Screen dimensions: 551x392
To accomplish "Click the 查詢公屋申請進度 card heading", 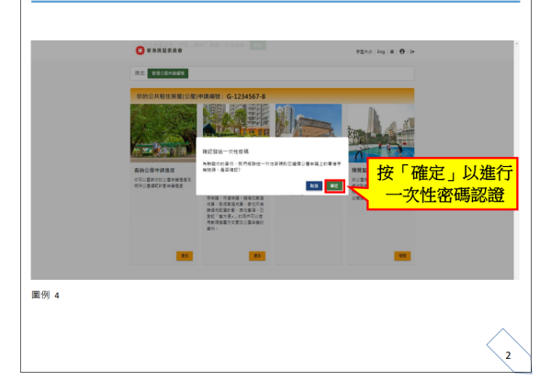I will 154,171.
